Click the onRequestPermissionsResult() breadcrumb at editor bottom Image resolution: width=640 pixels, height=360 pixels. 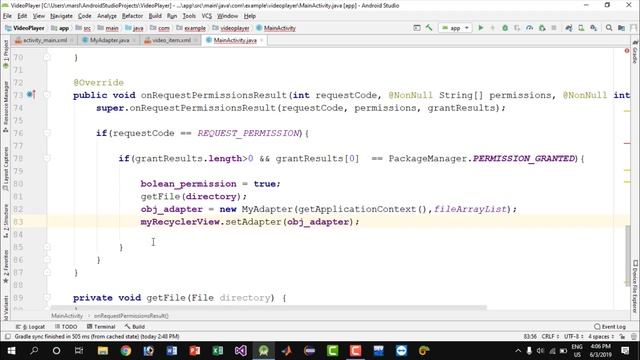point(131,316)
